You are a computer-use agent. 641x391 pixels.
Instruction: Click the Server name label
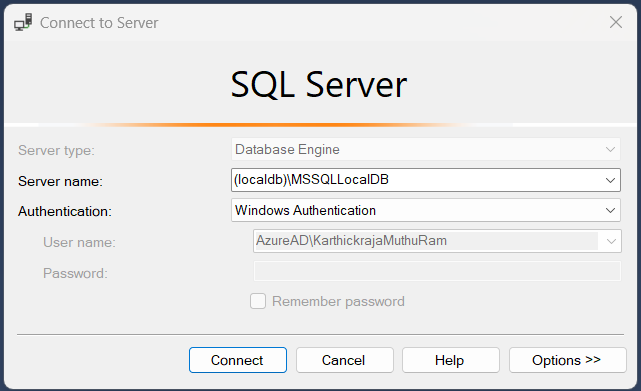tap(60, 181)
